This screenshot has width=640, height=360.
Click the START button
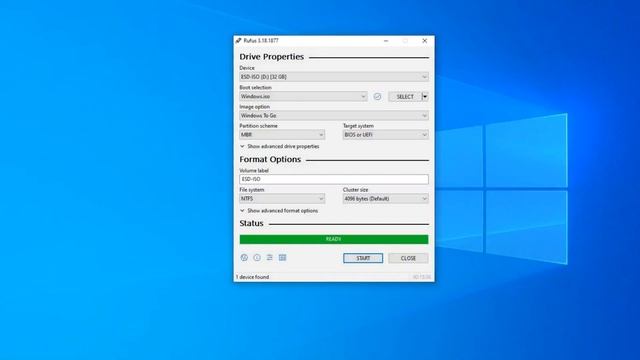pyautogui.click(x=363, y=258)
